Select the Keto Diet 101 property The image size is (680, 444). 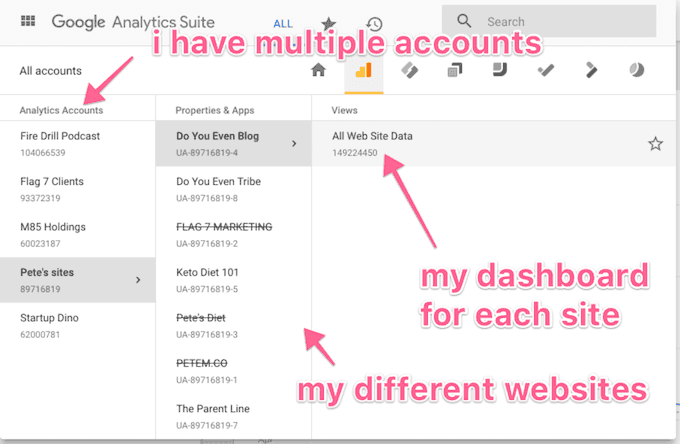(233, 280)
